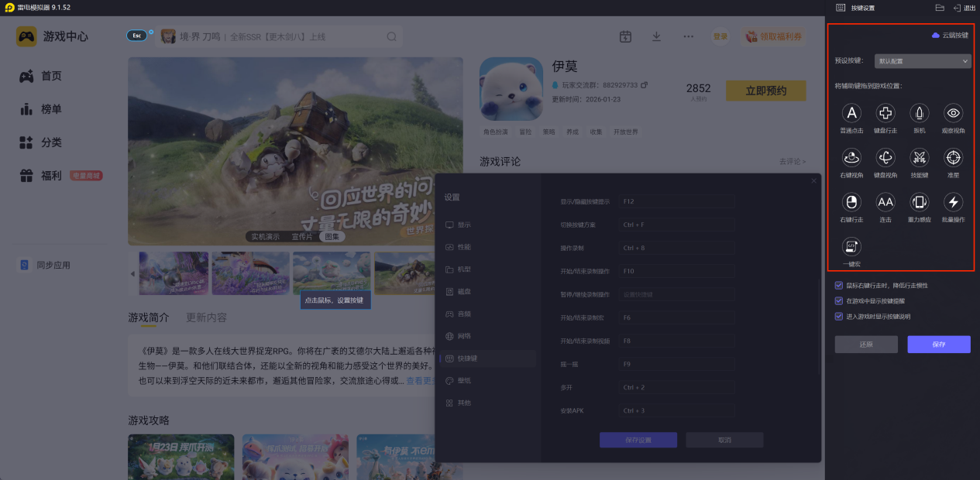Open 音频 tab in settings dialog
The image size is (980, 480).
tap(487, 314)
